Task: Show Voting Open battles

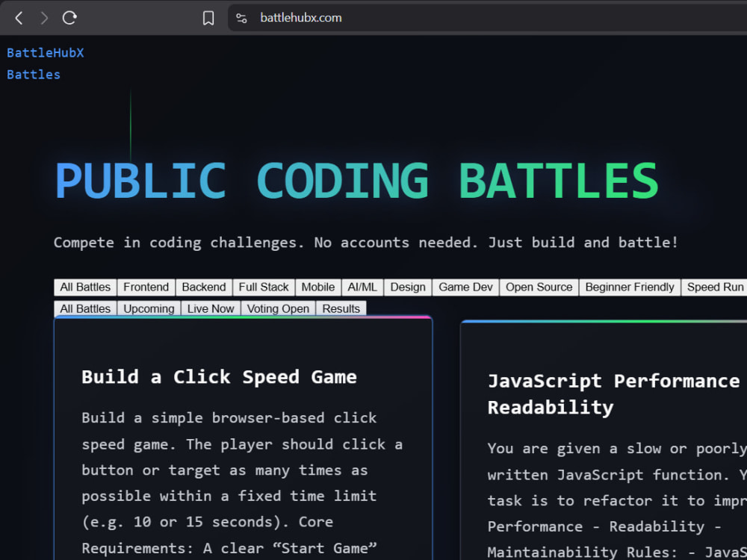Action: pyautogui.click(x=278, y=308)
